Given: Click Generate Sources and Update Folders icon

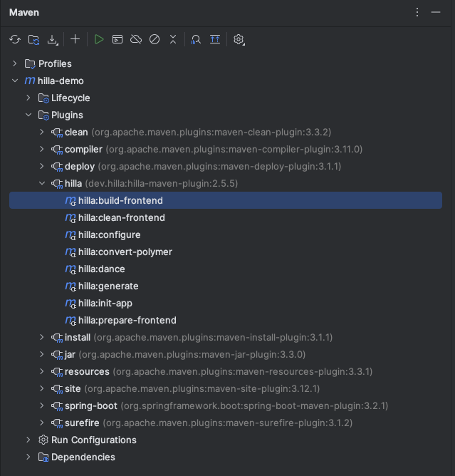Looking at the screenshot, I should [x=33, y=39].
